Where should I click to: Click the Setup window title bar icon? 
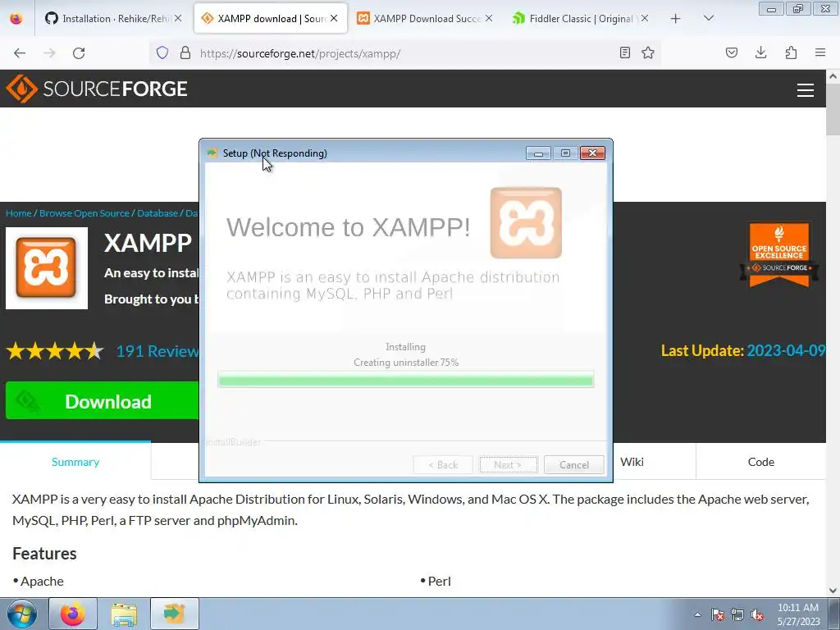(212, 153)
